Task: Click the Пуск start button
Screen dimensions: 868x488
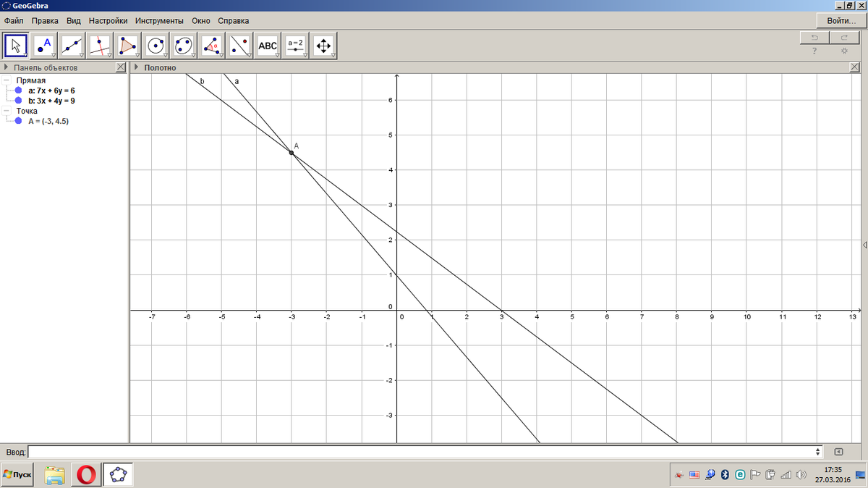Action: tap(18, 474)
